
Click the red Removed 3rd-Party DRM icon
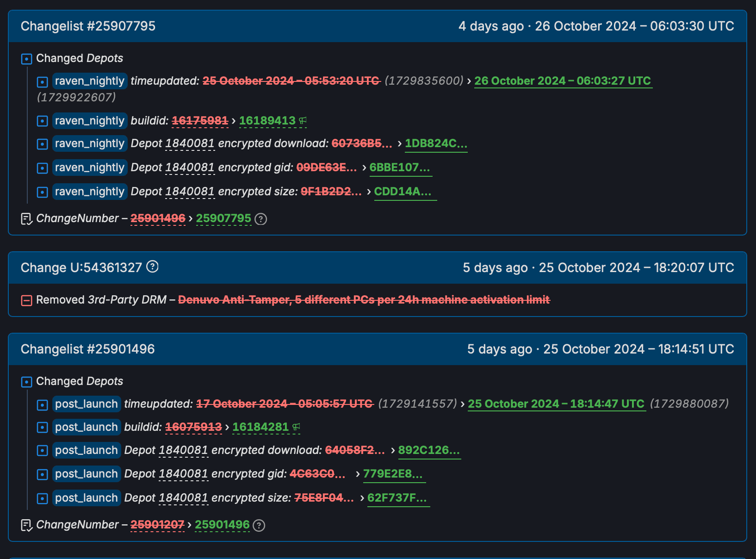click(27, 300)
